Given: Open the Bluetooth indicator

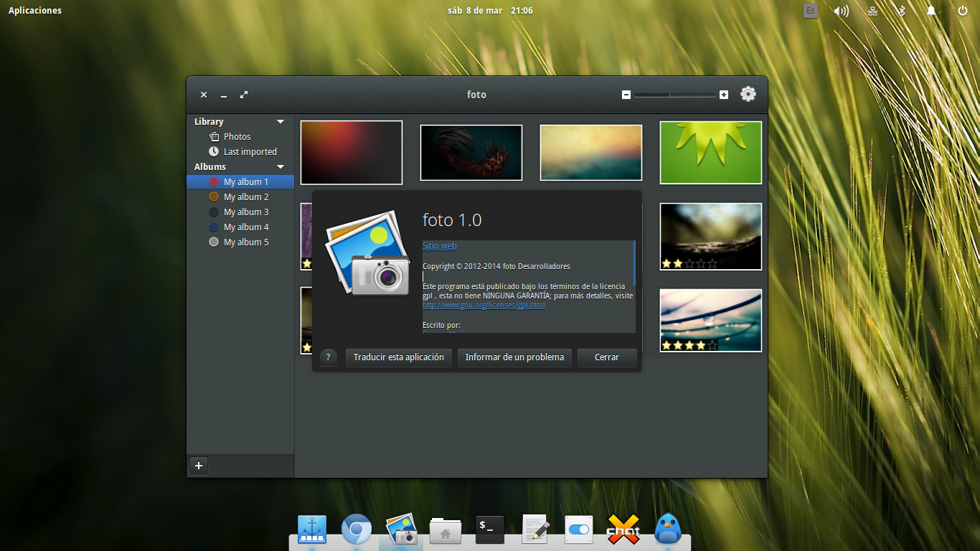Looking at the screenshot, I should coord(903,11).
